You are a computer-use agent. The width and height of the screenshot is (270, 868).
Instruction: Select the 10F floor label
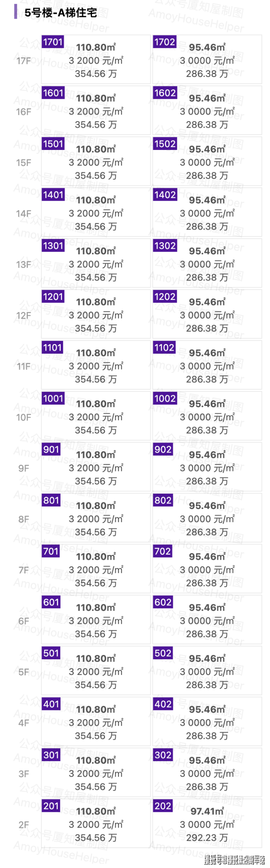[24, 417]
